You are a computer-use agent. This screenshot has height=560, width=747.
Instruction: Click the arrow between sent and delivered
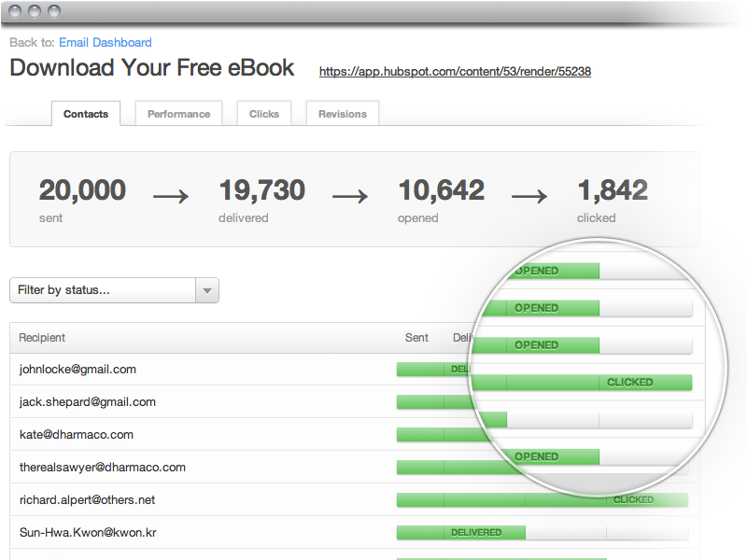point(171,196)
